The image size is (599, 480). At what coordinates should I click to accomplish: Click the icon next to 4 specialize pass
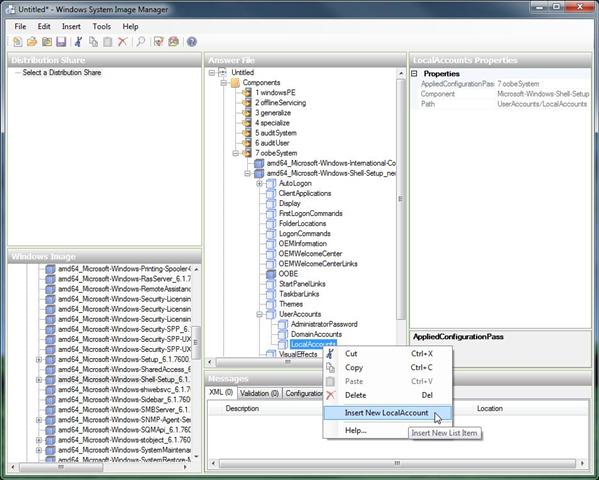tap(247, 123)
